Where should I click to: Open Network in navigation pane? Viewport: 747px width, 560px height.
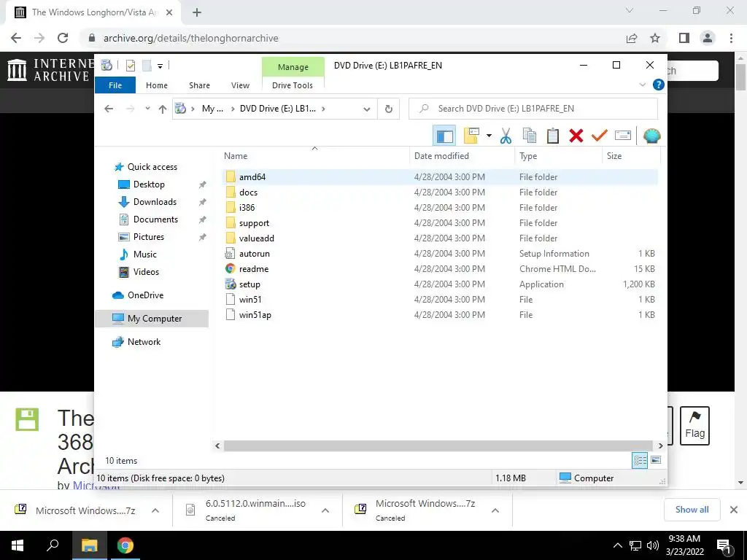point(144,342)
